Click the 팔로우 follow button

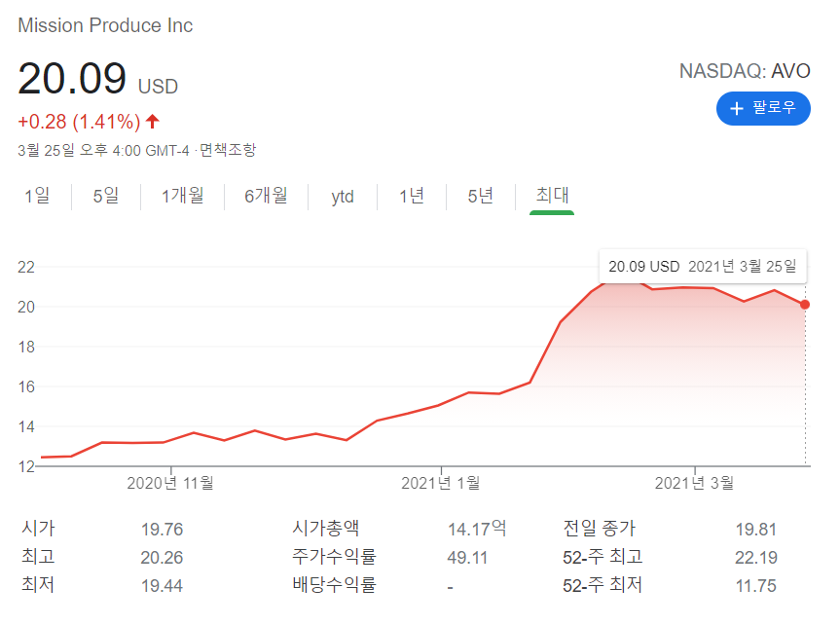pyautogui.click(x=763, y=109)
